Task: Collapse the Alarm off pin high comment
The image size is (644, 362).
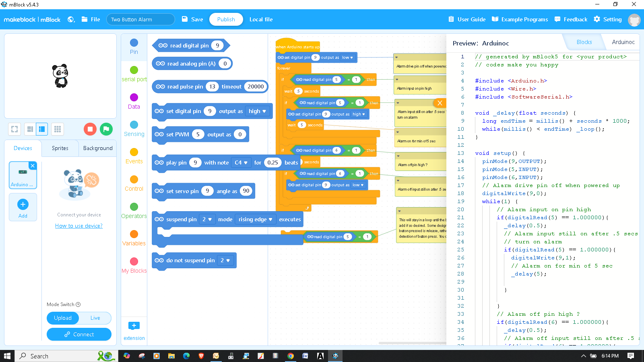Action: tap(398, 156)
